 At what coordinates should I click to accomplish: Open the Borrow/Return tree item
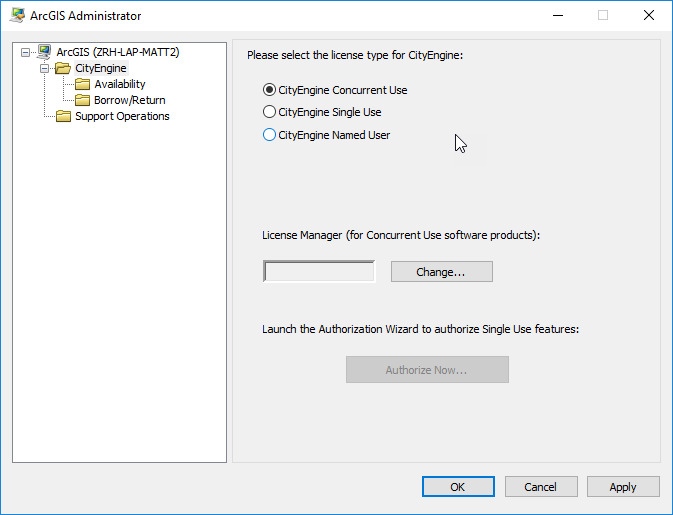[x=129, y=100]
